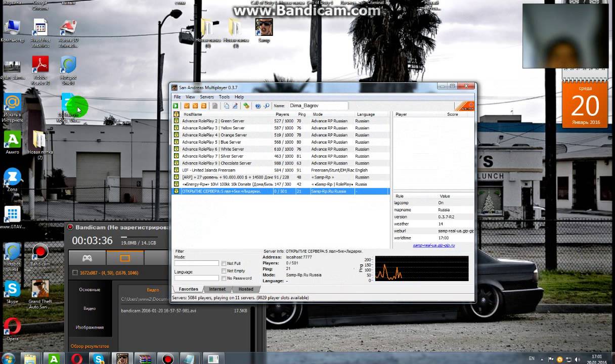Image resolution: width=615 pixels, height=364 pixels.
Task: Click the blue Help Topics toolbar icon
Action: pyautogui.click(x=257, y=106)
